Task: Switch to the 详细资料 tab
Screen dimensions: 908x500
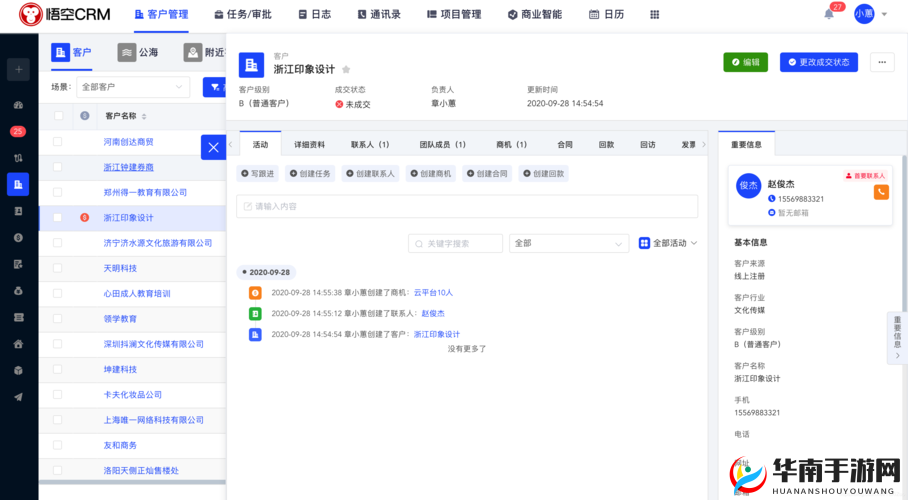Action: 309,145
